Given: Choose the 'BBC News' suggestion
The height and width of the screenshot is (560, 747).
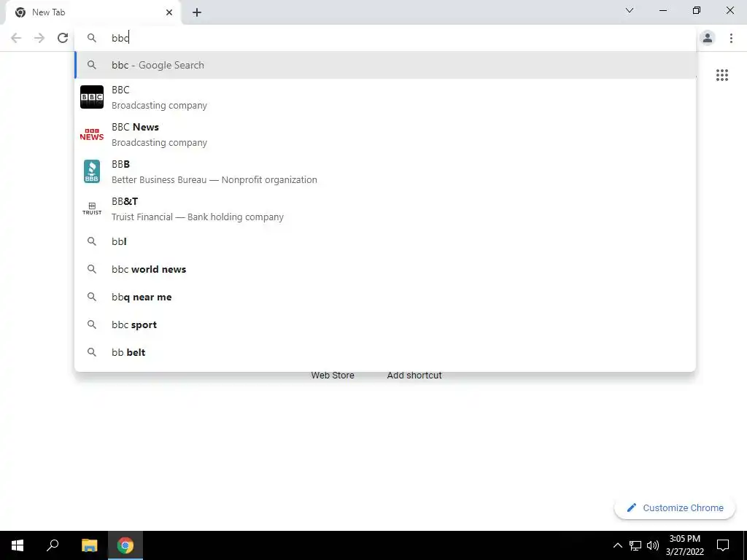Looking at the screenshot, I should pos(385,134).
